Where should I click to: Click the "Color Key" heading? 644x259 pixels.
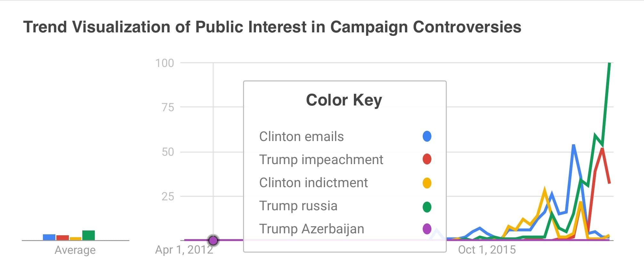(x=344, y=100)
